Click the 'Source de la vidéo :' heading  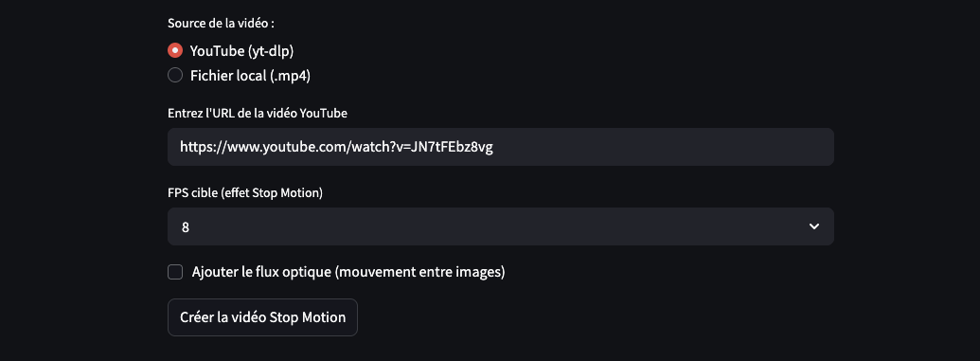pyautogui.click(x=222, y=23)
